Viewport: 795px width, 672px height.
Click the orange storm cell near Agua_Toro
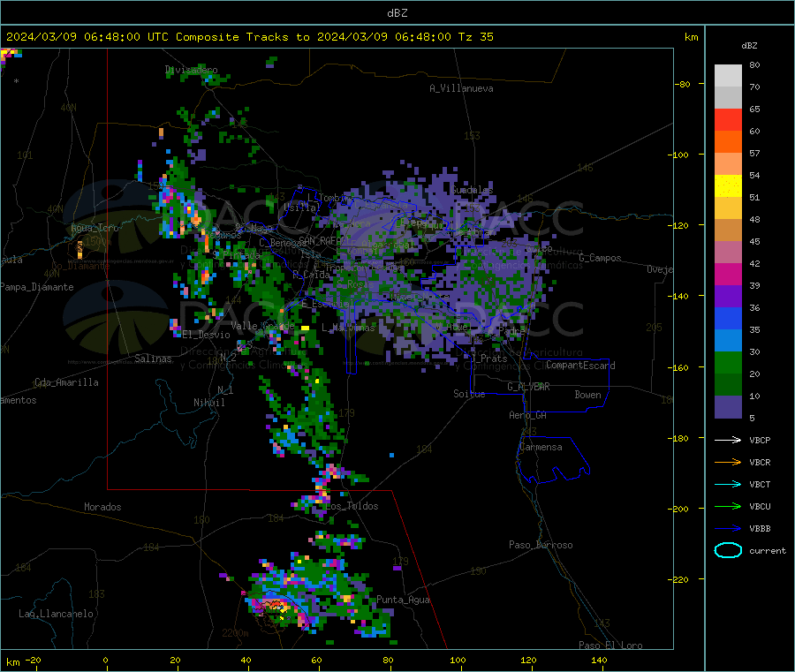point(79,249)
